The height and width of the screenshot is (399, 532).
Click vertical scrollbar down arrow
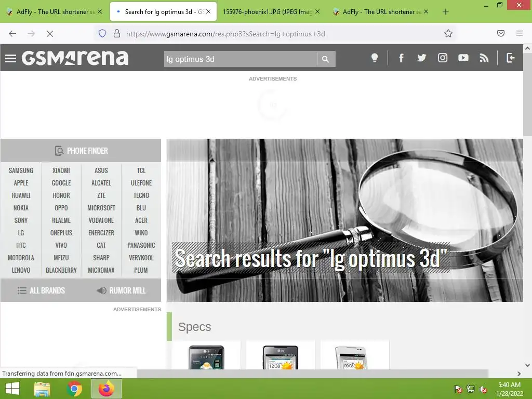pos(527,365)
